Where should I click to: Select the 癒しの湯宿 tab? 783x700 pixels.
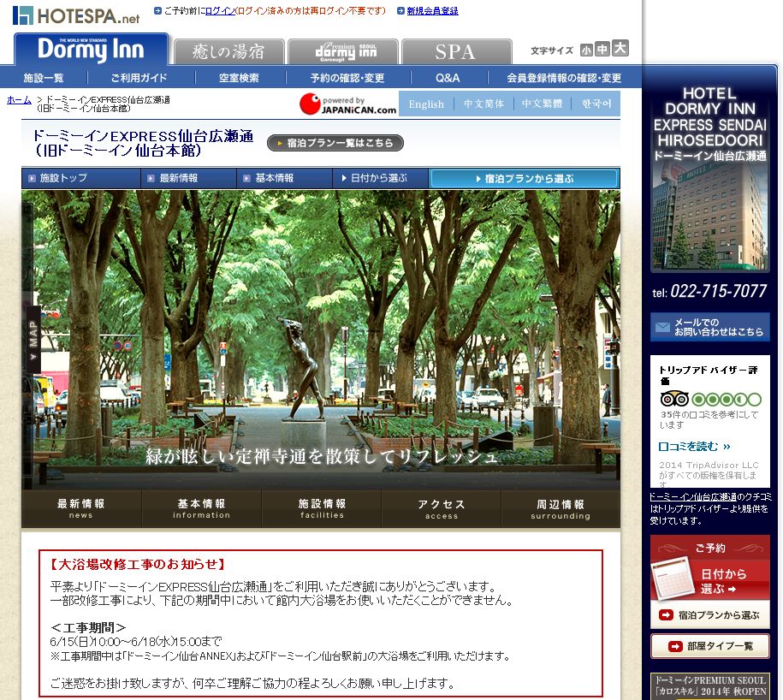click(x=228, y=51)
